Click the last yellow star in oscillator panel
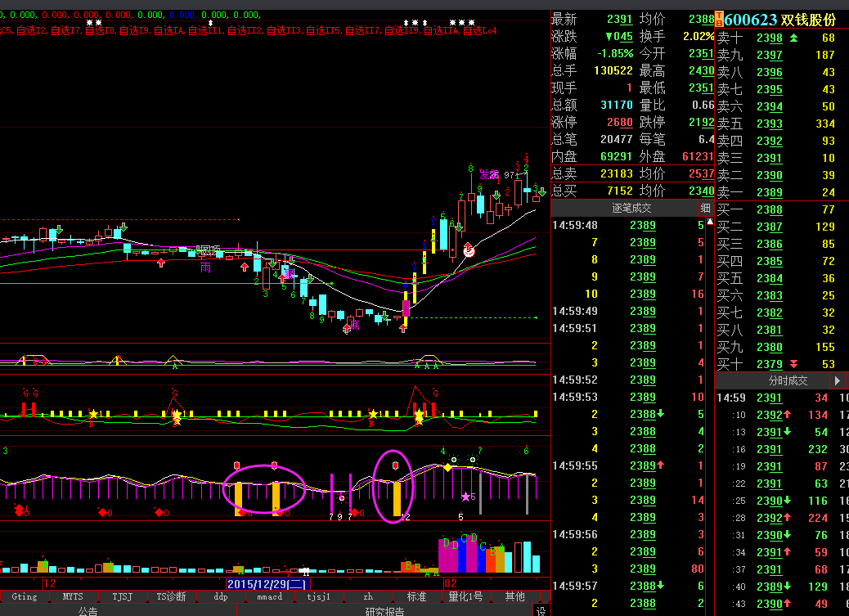Image resolution: width=849 pixels, height=616 pixels. 419,416
